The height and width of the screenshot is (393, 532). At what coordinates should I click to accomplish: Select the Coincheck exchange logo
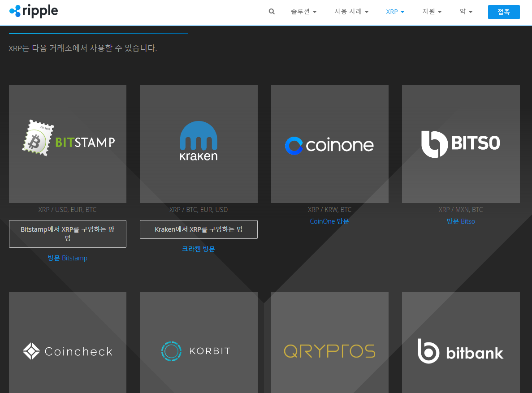67,351
